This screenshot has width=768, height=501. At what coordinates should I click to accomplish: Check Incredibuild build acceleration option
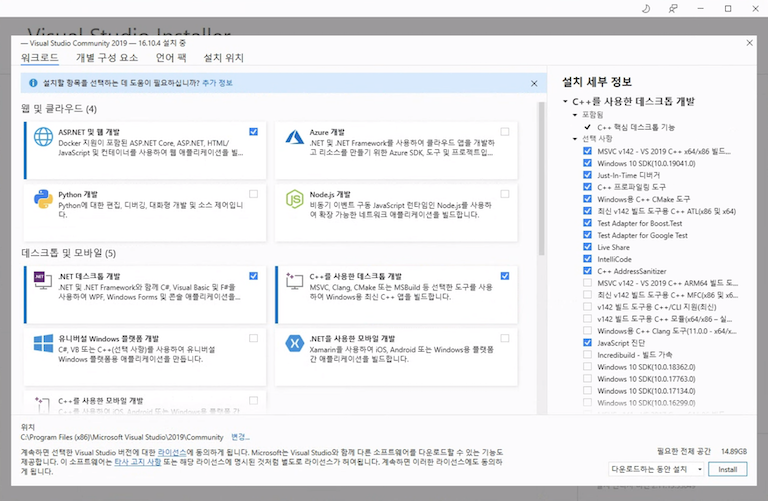[587, 355]
